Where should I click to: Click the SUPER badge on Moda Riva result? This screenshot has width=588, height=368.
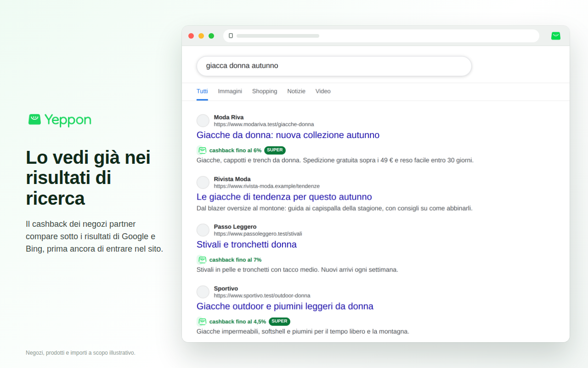coord(275,150)
